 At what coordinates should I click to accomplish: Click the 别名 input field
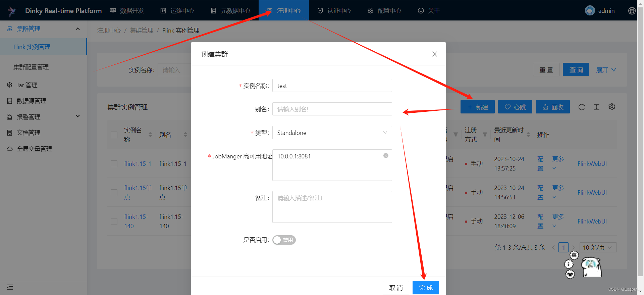pos(332,109)
